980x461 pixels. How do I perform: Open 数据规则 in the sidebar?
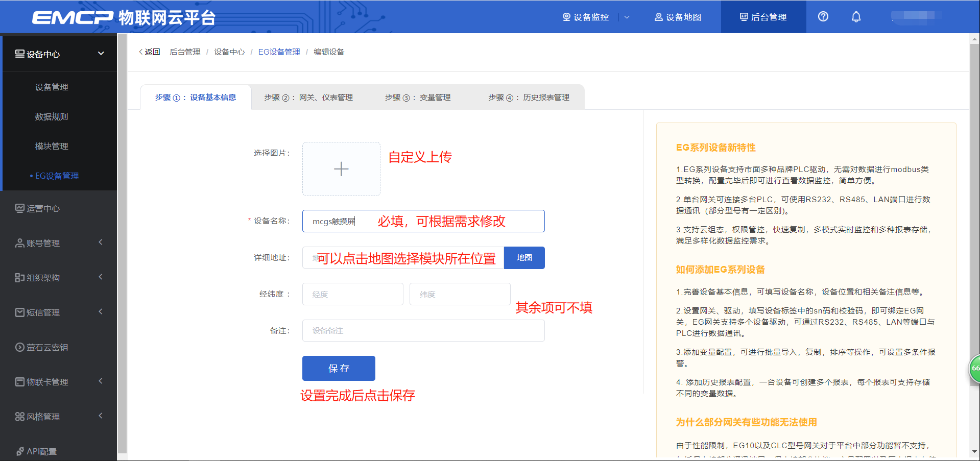point(52,117)
